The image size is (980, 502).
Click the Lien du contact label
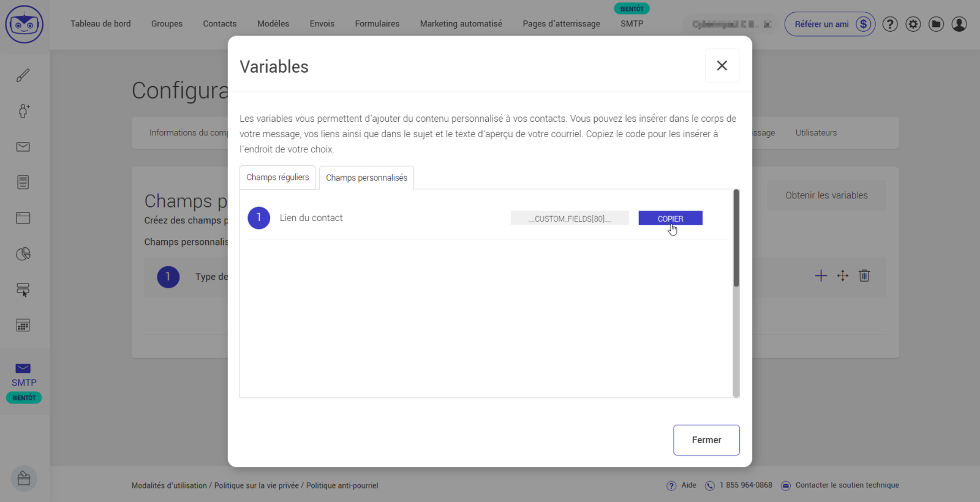click(x=311, y=218)
